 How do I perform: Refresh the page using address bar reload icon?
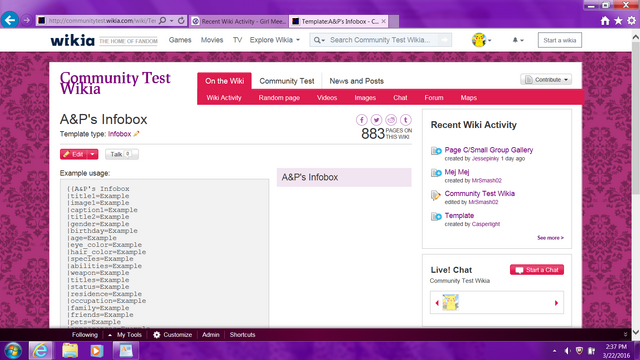[x=181, y=20]
